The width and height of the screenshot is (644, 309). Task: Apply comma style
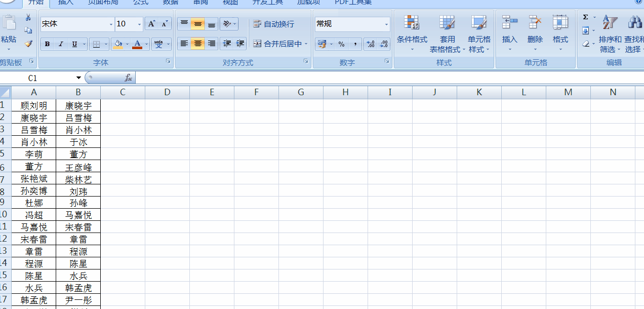coord(355,44)
